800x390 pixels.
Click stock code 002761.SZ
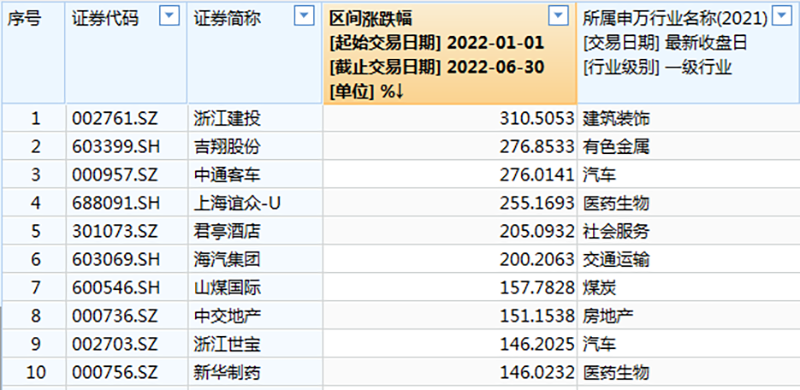[x=115, y=119]
